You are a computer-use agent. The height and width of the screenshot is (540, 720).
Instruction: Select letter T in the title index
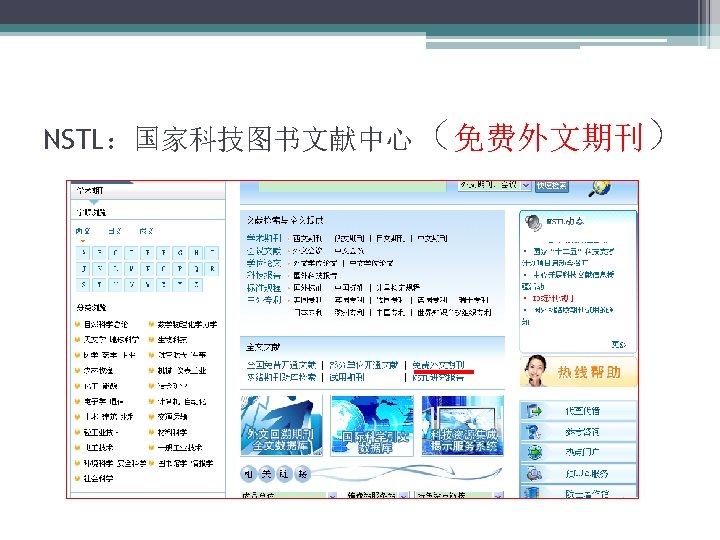coord(99,285)
